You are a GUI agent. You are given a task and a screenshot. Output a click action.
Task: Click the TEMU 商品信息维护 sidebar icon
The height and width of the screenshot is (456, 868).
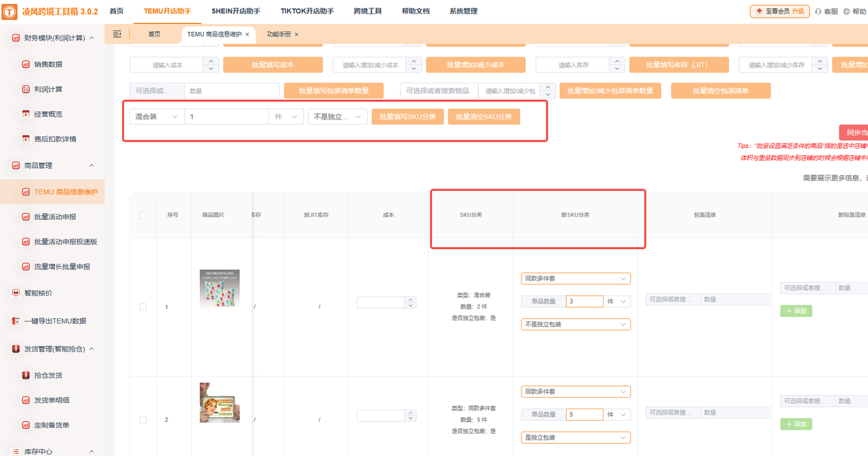[x=26, y=192]
